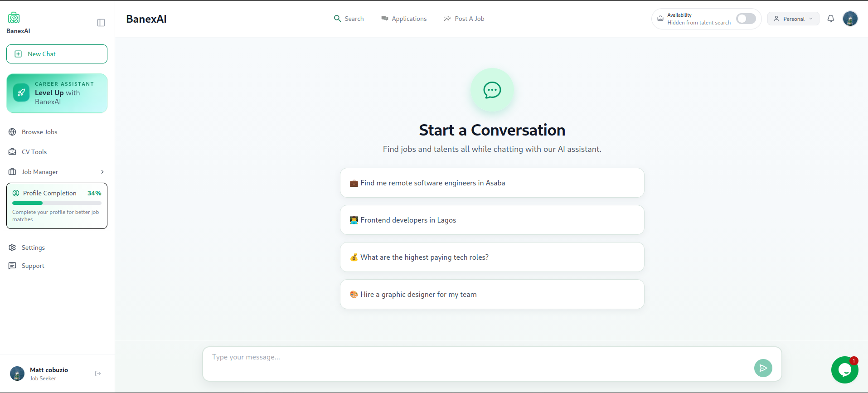The image size is (868, 393).
Task: Open Post A Job in the top navigation
Action: click(464, 19)
